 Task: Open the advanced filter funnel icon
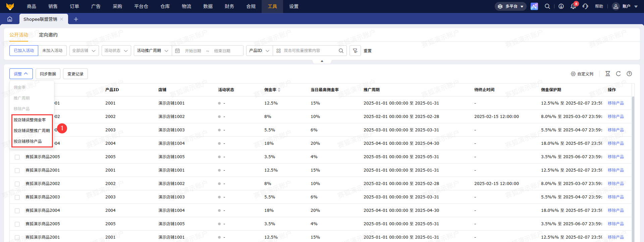[355, 51]
